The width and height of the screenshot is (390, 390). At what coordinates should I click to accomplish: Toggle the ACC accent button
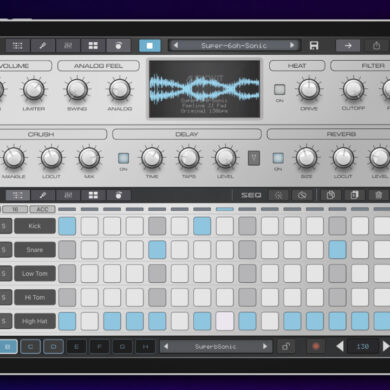(x=42, y=209)
